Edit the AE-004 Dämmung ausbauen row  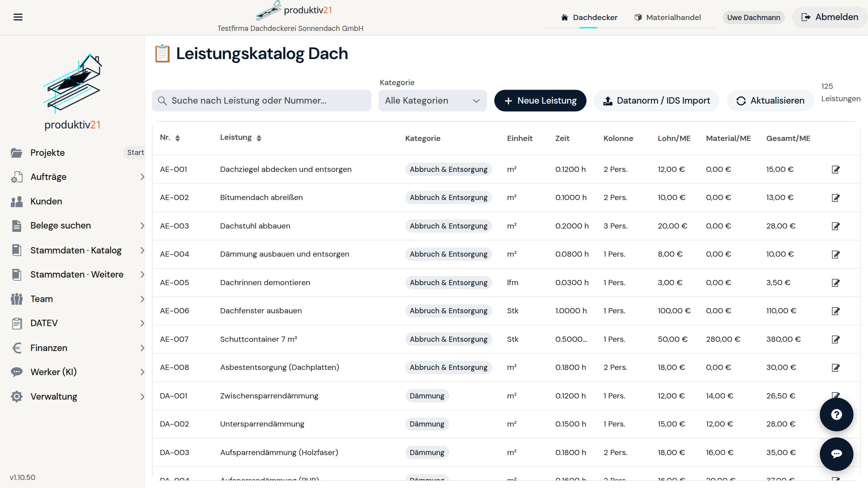pyautogui.click(x=835, y=254)
